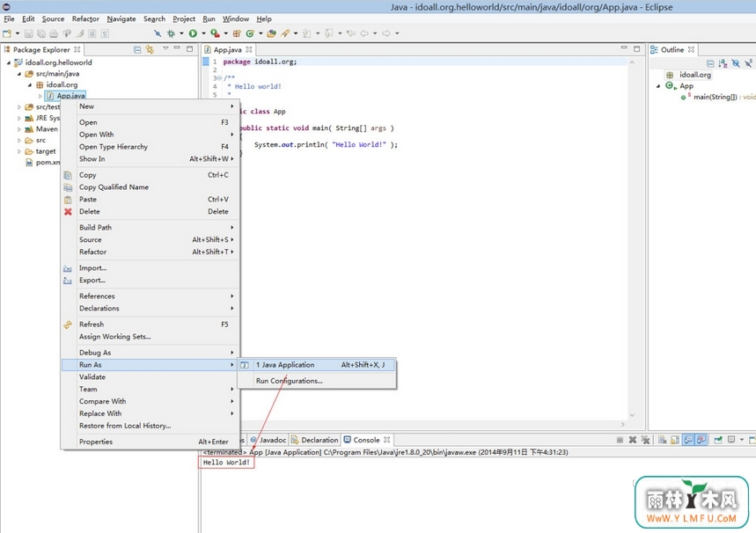Click the Debug bug icon in toolbar

click(171, 33)
